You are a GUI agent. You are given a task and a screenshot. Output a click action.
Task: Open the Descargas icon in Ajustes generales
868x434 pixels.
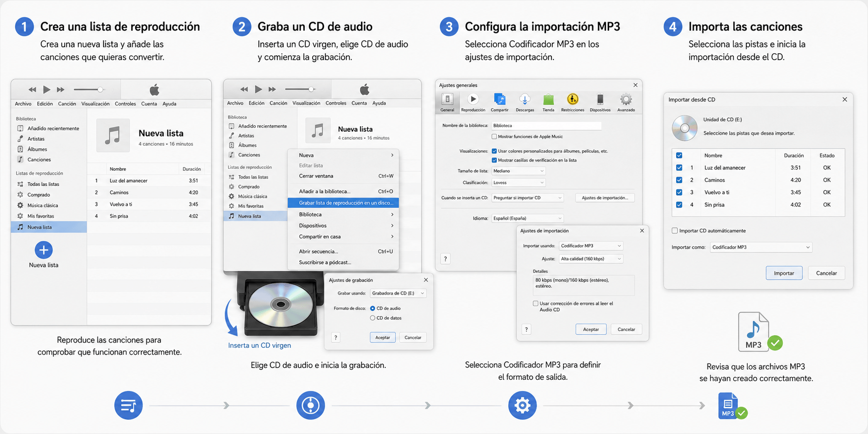(x=525, y=103)
